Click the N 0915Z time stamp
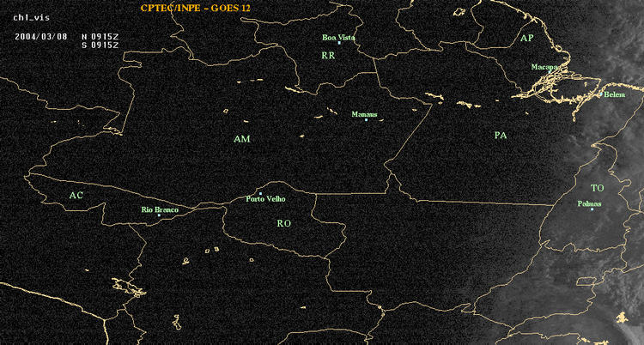Screen dimensions: 644x345 coord(100,36)
